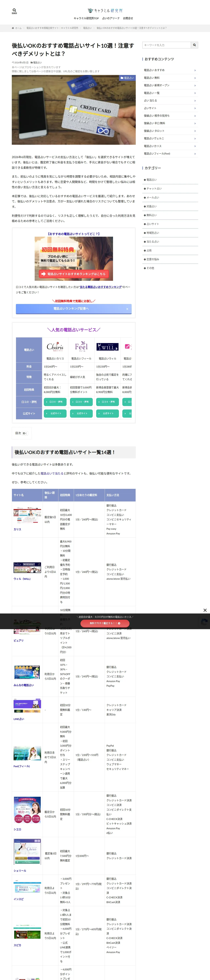Open the キャラミル研究所TOP menu item
210x980 pixels.
pyautogui.click(x=86, y=18)
